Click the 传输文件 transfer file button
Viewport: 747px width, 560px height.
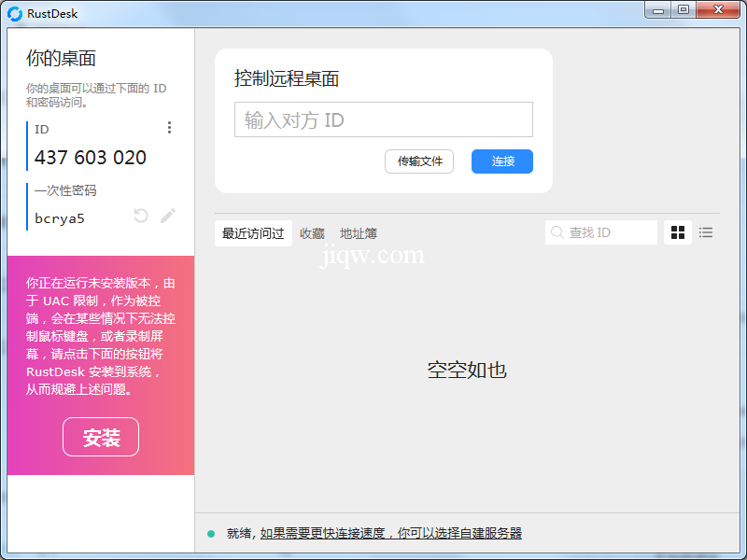[x=419, y=161]
